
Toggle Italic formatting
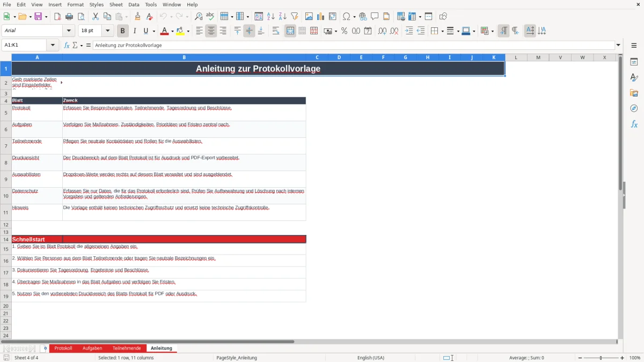pyautogui.click(x=135, y=31)
